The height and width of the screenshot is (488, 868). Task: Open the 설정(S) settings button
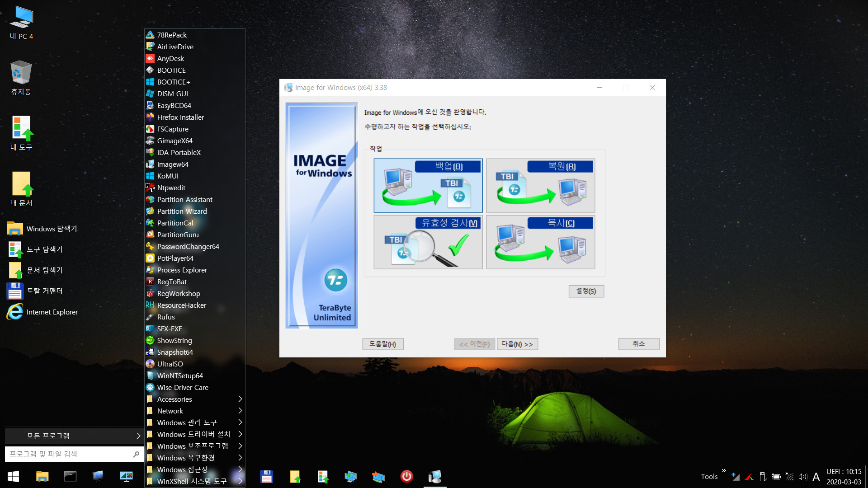(x=586, y=291)
